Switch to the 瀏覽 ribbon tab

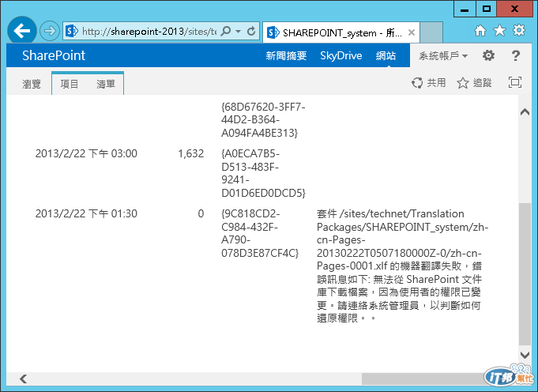[32, 84]
